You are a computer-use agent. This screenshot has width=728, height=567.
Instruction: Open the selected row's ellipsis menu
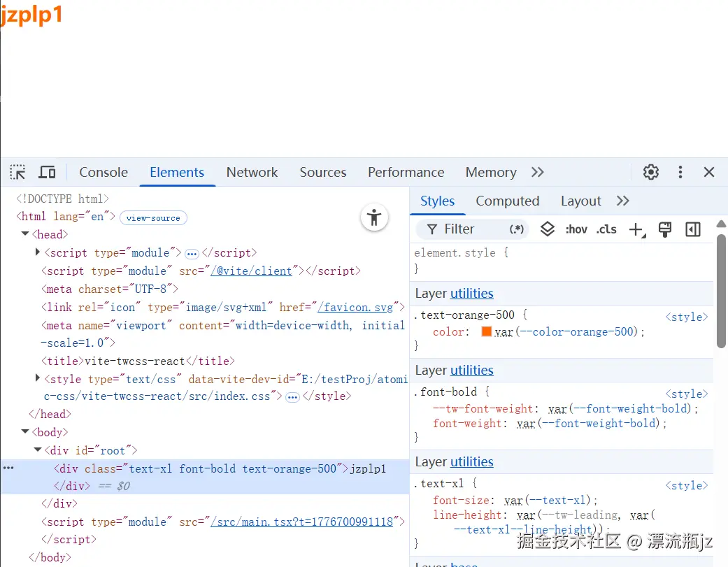[x=8, y=468]
